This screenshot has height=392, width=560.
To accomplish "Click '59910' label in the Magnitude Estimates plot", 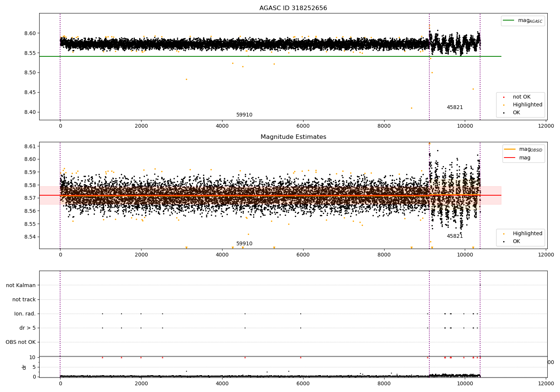I will point(244,244).
